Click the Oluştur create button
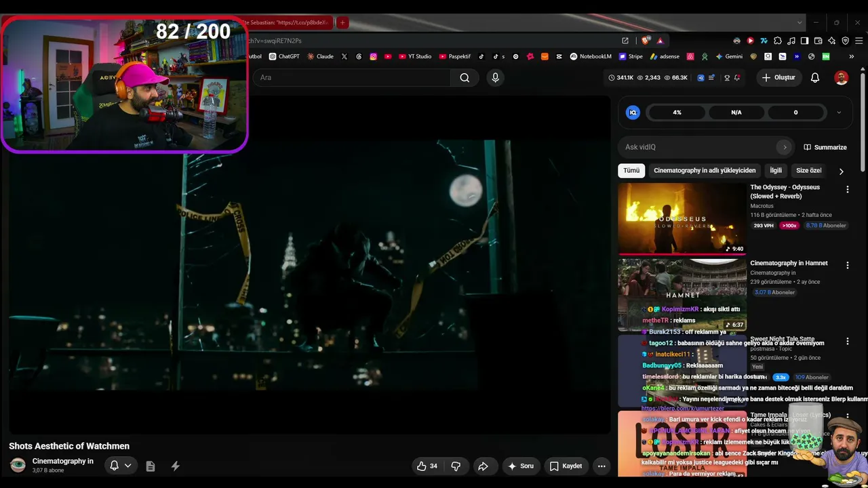Image resolution: width=868 pixels, height=488 pixels. (778, 77)
